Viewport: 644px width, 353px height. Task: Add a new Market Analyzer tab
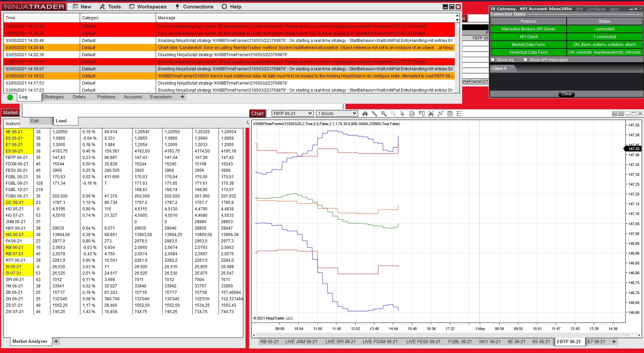click(56, 342)
